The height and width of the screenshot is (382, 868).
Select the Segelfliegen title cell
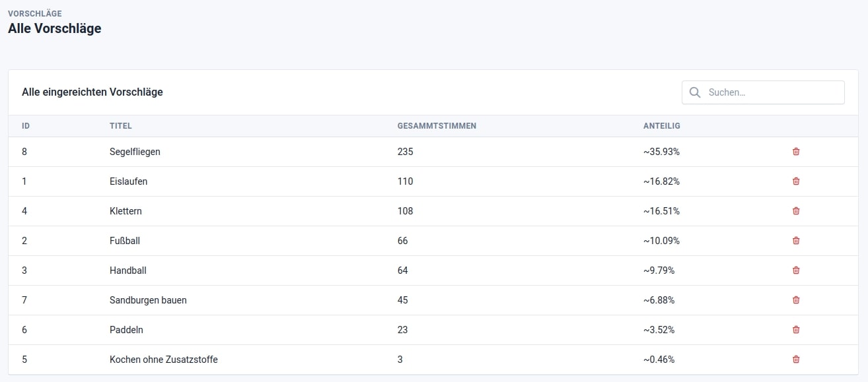point(135,152)
